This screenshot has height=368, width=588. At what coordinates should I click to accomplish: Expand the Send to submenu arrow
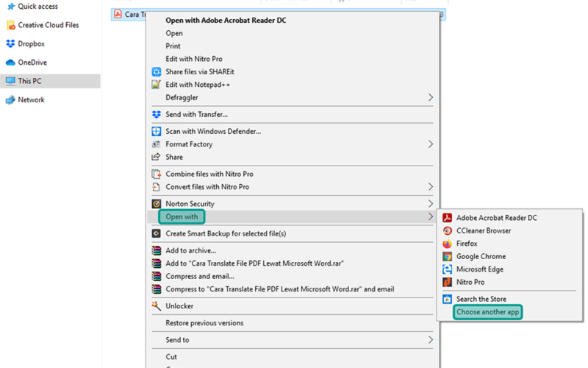[x=431, y=340]
